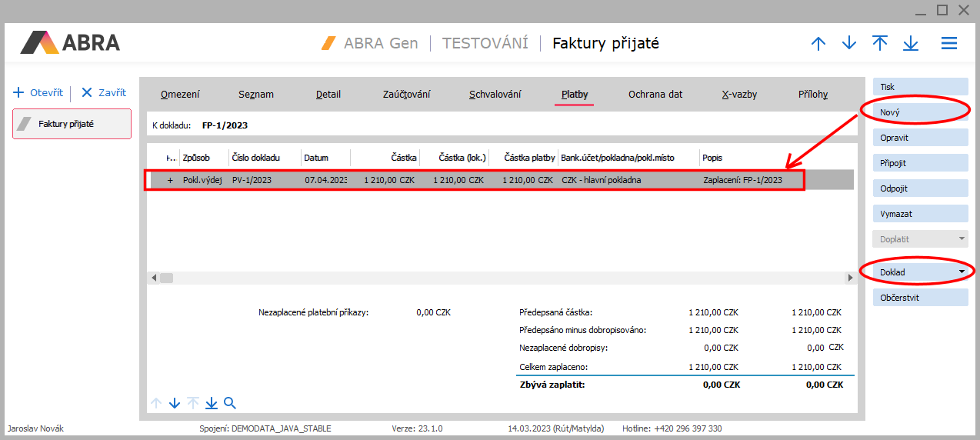The width and height of the screenshot is (980, 440).
Task: Open the Doklad dropdown arrow
Action: (x=961, y=272)
